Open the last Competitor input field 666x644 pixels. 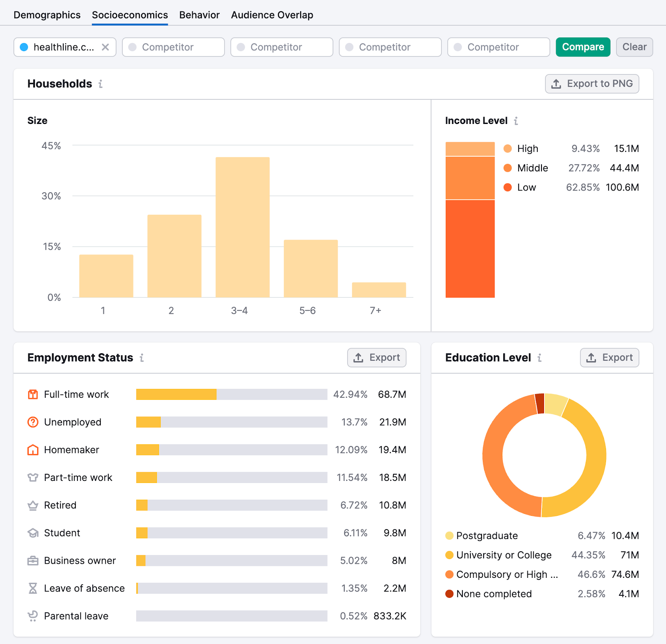[x=498, y=47]
